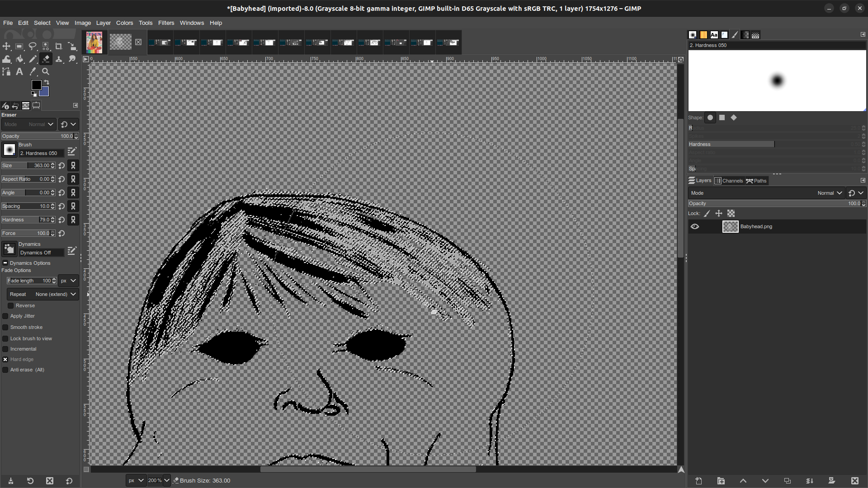
Task: Click the Color Picker tool
Action: click(x=33, y=71)
